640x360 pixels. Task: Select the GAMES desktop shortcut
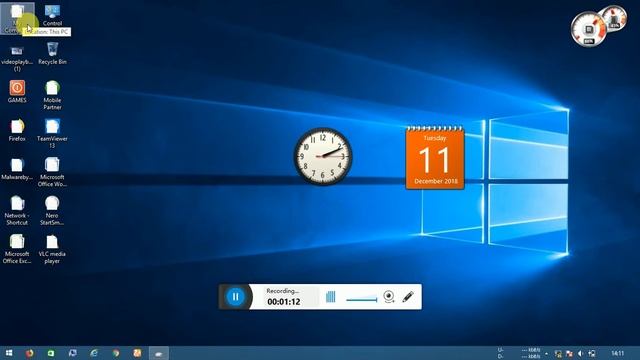(17, 91)
